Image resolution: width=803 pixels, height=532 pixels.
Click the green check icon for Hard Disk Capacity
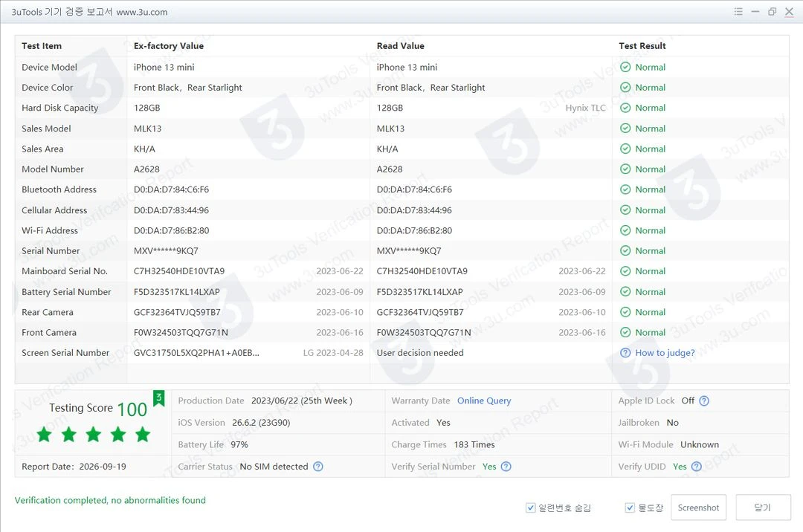[625, 108]
